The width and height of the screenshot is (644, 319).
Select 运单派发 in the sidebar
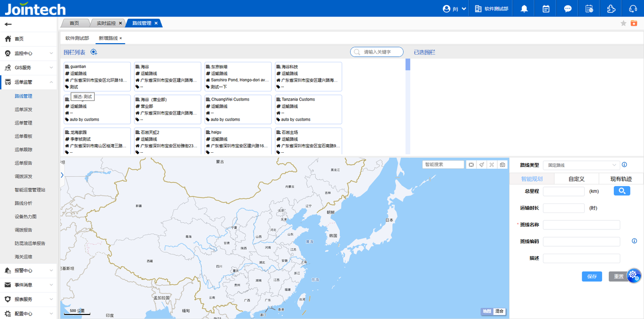click(x=24, y=110)
